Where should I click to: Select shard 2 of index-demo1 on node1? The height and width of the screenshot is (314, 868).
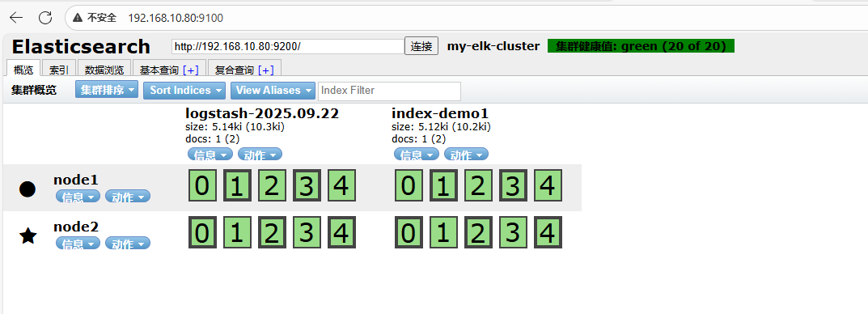click(478, 185)
